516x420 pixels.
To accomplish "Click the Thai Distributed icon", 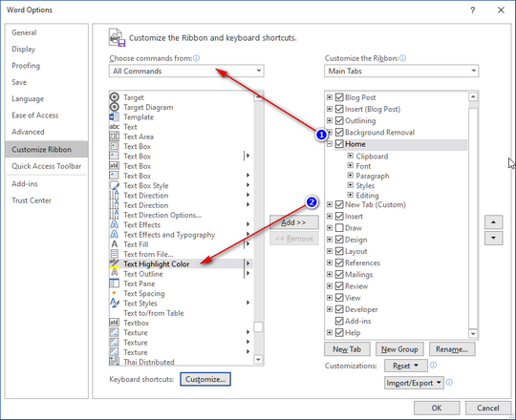I will tap(115, 362).
